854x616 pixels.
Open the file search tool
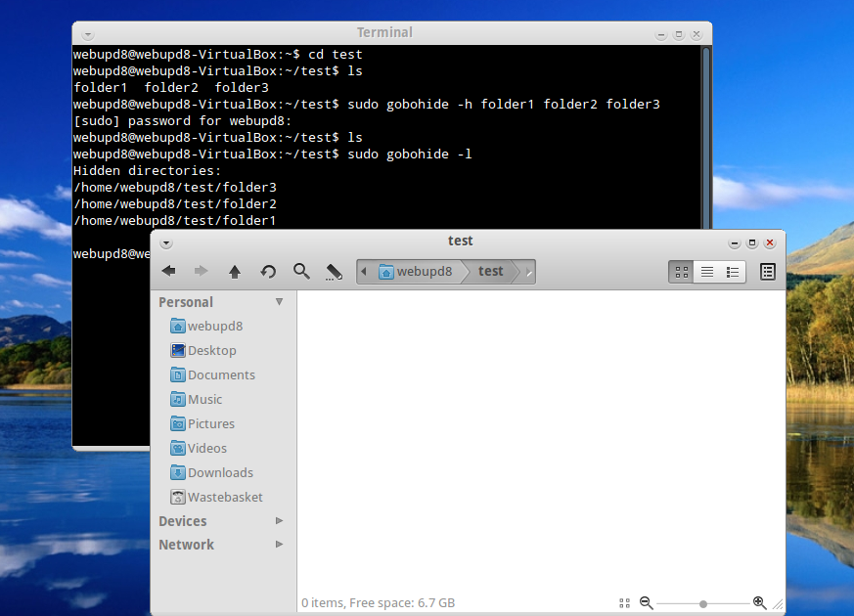click(301, 271)
